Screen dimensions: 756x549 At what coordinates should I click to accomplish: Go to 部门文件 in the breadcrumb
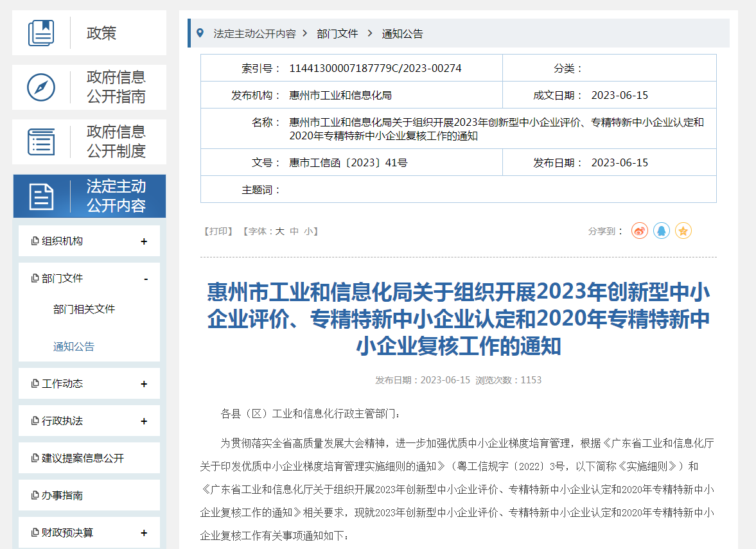pyautogui.click(x=337, y=34)
